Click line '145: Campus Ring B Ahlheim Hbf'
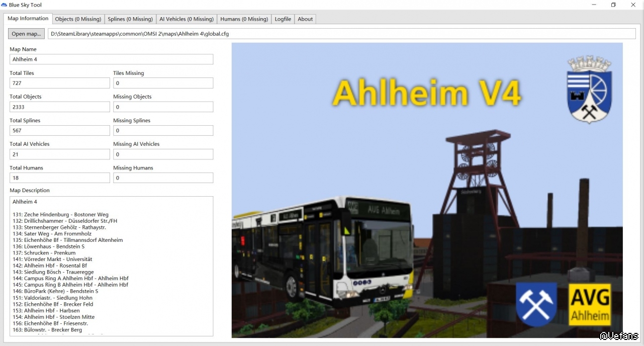Viewport: 644px width, 346px height. pos(70,285)
